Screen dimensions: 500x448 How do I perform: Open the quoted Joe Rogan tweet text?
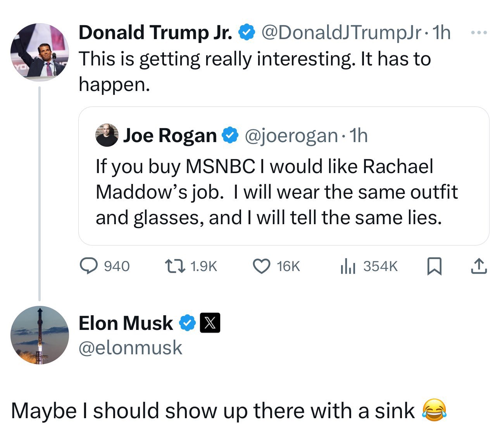click(x=276, y=192)
